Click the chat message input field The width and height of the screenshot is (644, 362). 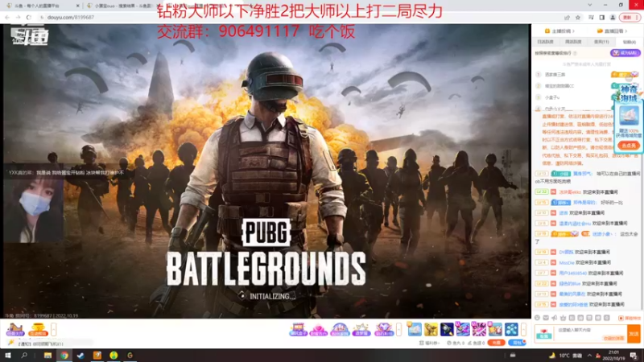click(x=591, y=334)
